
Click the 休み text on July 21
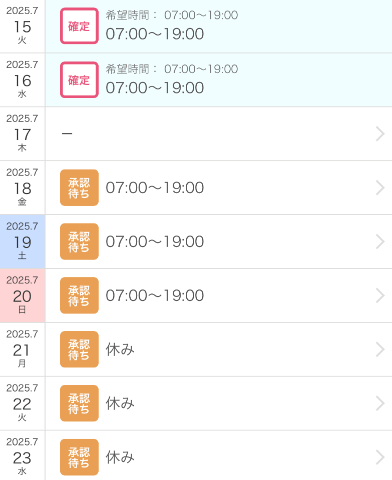click(120, 350)
